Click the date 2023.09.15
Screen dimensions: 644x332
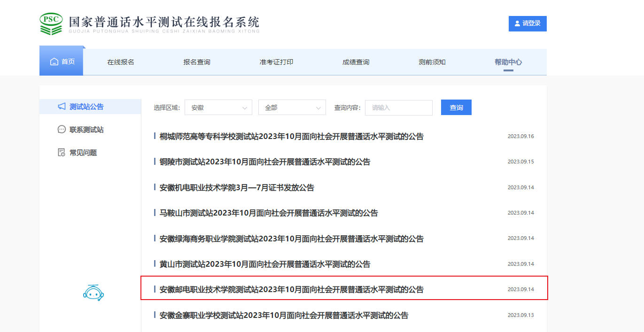coord(520,162)
